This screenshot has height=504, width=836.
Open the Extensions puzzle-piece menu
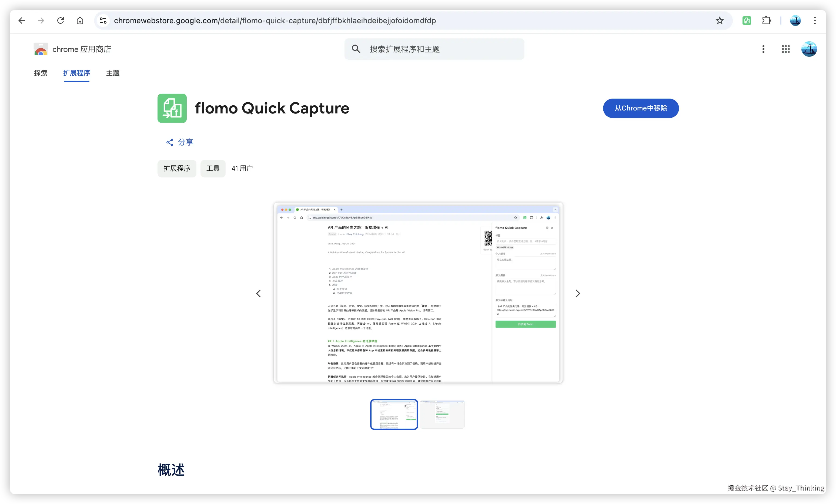[x=767, y=21]
